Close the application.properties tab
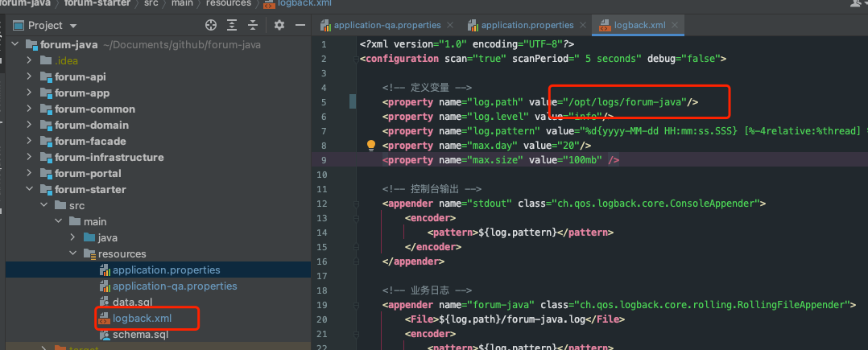 (x=583, y=25)
